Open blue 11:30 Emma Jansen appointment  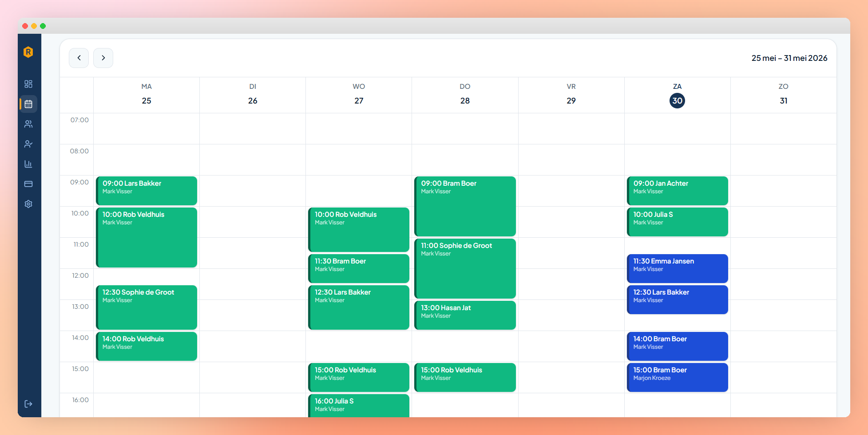tap(678, 268)
